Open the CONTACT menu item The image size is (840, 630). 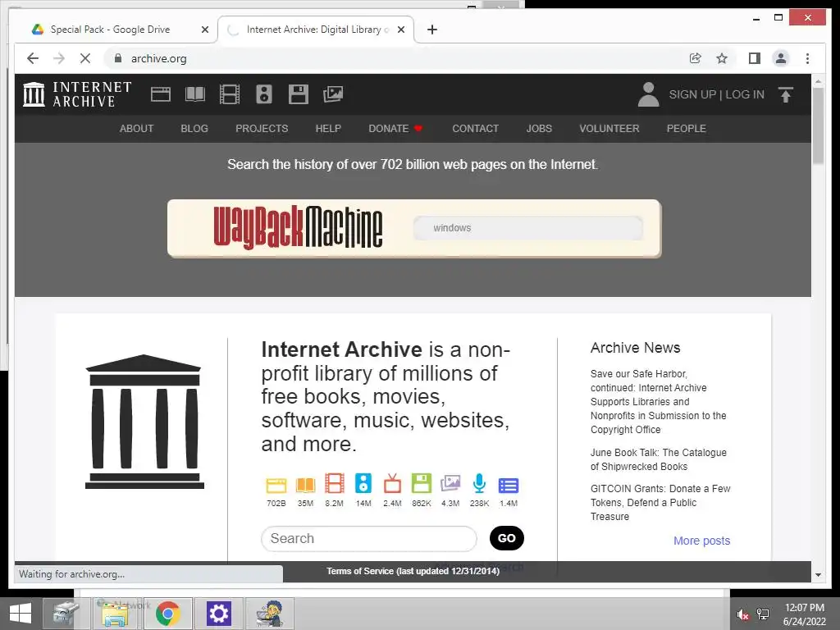(475, 129)
